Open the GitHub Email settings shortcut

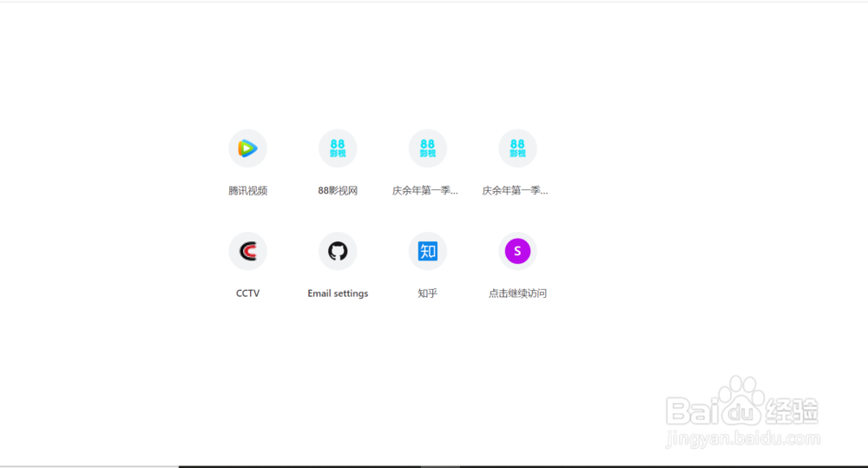338,251
